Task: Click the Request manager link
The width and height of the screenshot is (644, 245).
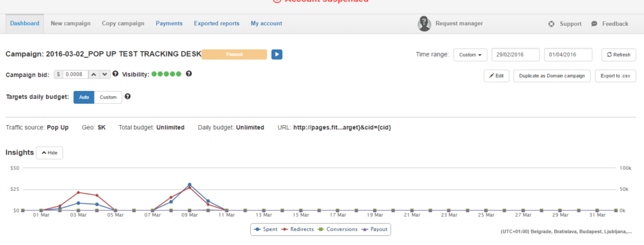Action: click(x=459, y=23)
